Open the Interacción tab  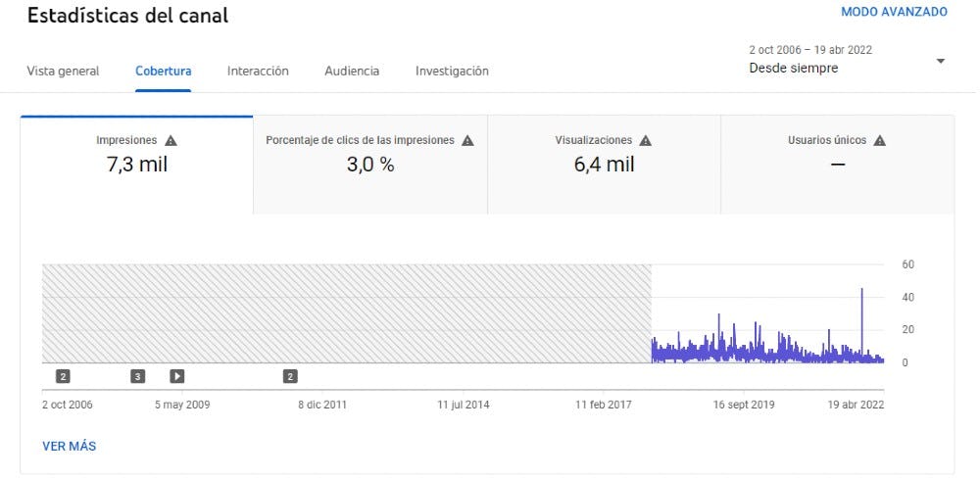258,71
